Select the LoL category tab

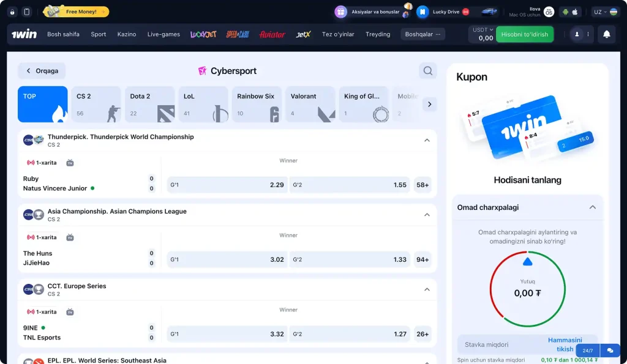203,104
